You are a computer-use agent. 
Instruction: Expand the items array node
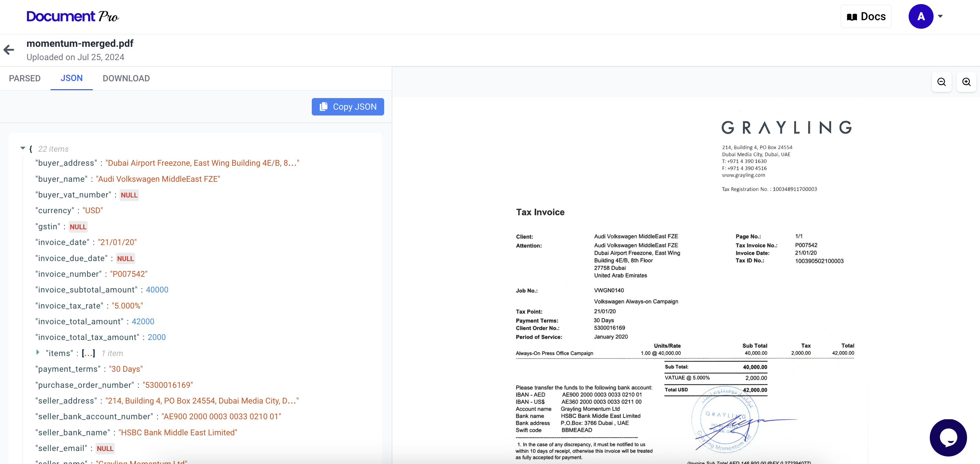click(x=38, y=353)
